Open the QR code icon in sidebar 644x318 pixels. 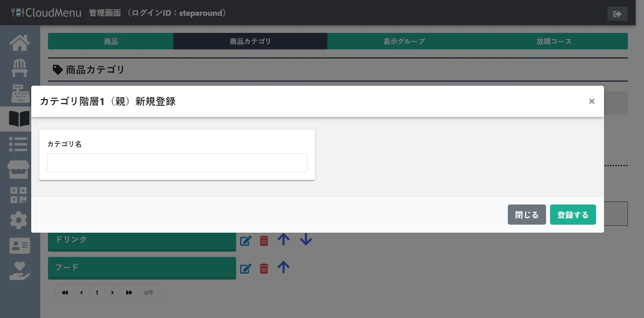click(x=18, y=195)
